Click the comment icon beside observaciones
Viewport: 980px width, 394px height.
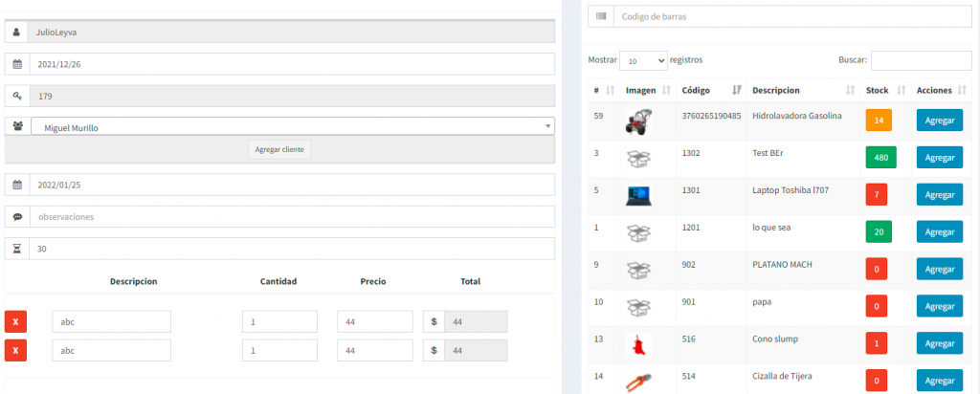(17, 217)
